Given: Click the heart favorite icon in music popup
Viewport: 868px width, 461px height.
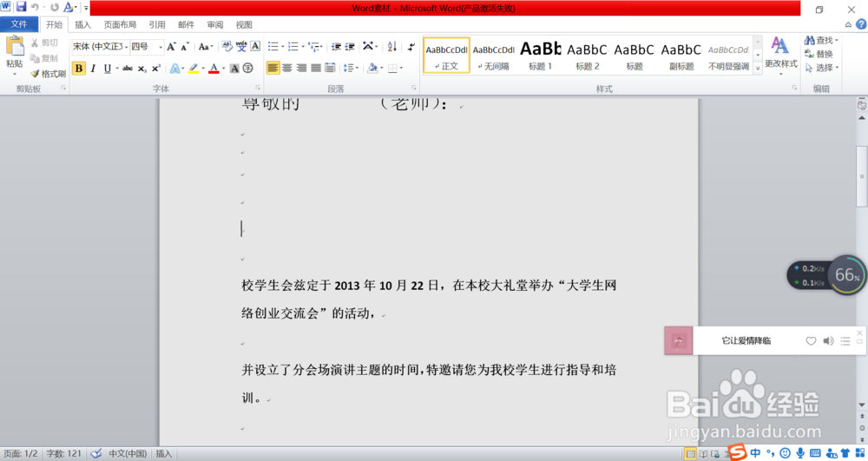Looking at the screenshot, I should click(811, 341).
